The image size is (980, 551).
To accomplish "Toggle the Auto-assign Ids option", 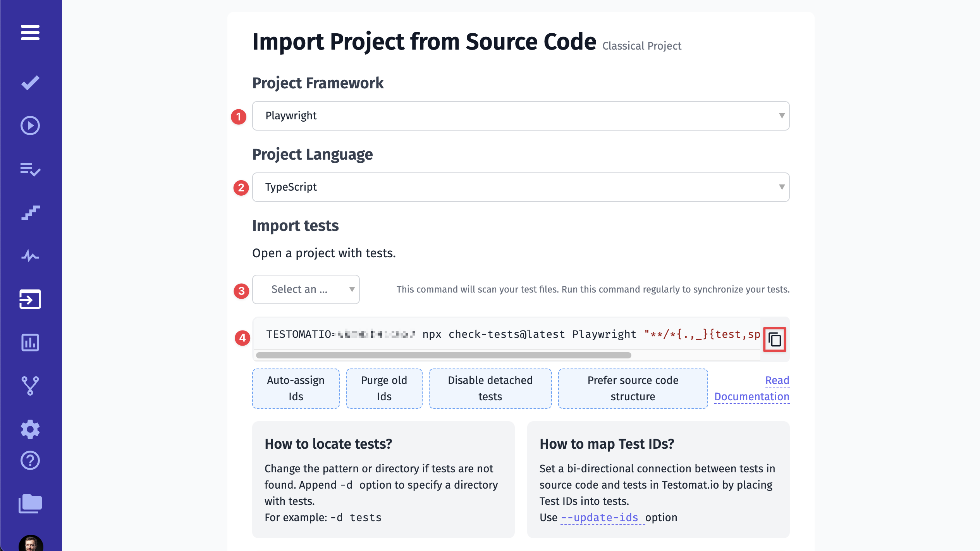I will point(295,387).
